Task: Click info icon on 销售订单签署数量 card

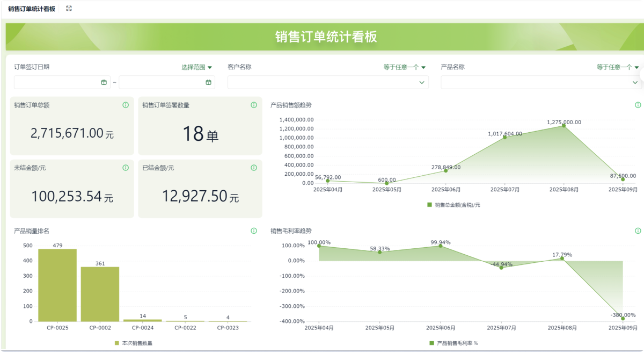Action: [254, 105]
